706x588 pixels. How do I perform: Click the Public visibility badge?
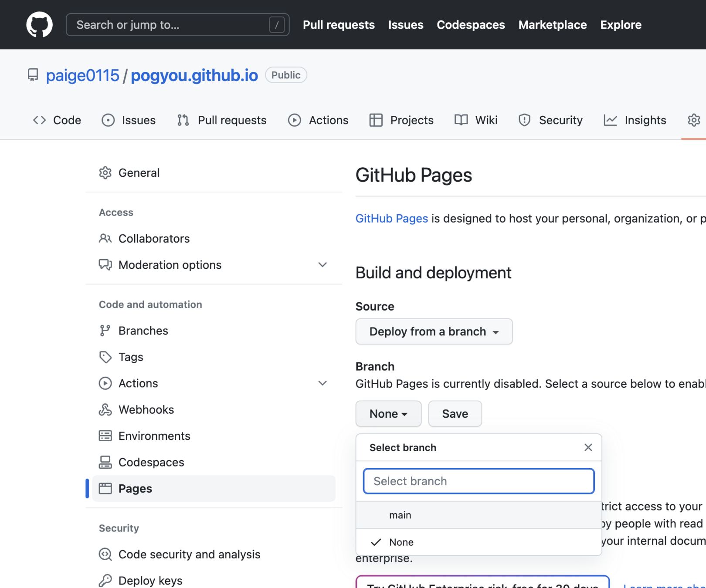(x=286, y=75)
